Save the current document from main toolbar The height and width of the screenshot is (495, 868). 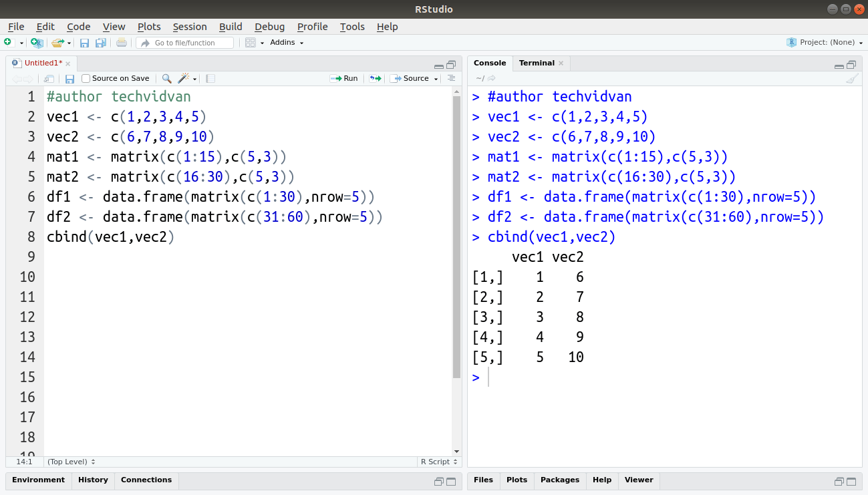pyautogui.click(x=85, y=43)
